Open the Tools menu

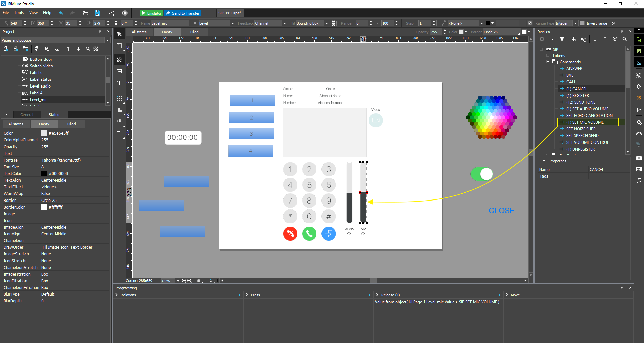[x=19, y=13]
